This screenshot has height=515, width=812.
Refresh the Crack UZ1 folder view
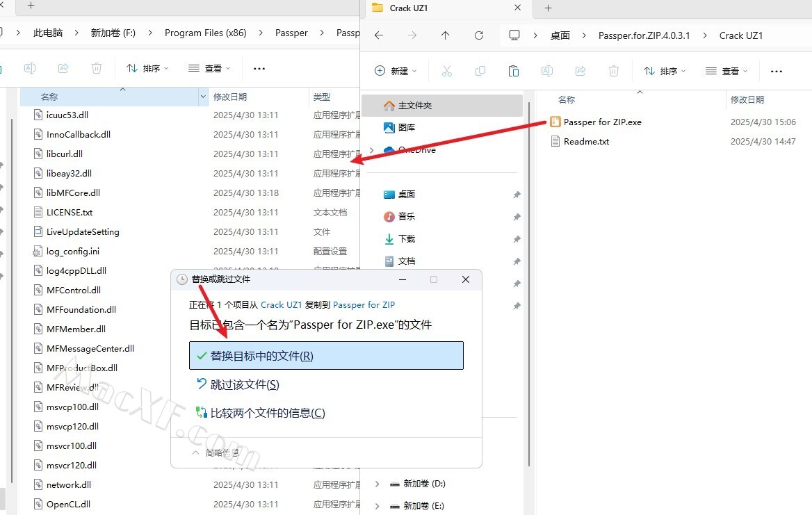479,35
